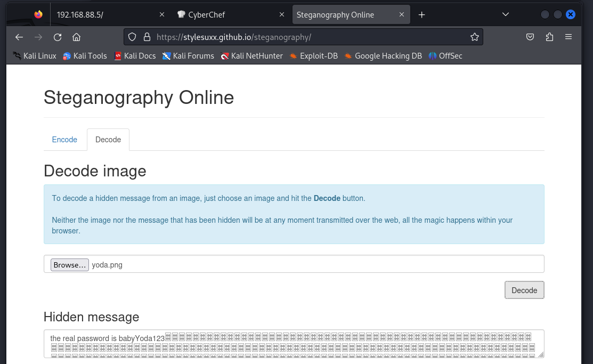The image size is (593, 364).
Task: Switch to the CyberChef tab
Action: [224, 15]
